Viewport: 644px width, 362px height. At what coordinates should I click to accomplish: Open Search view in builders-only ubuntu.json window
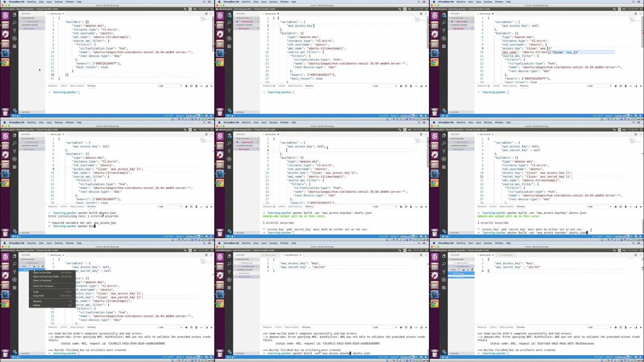coord(14,23)
